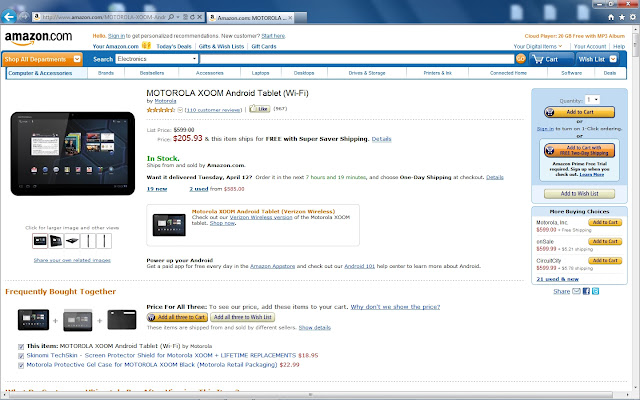Click the star rating icons
The width and height of the screenshot is (640, 400).
pos(161,109)
